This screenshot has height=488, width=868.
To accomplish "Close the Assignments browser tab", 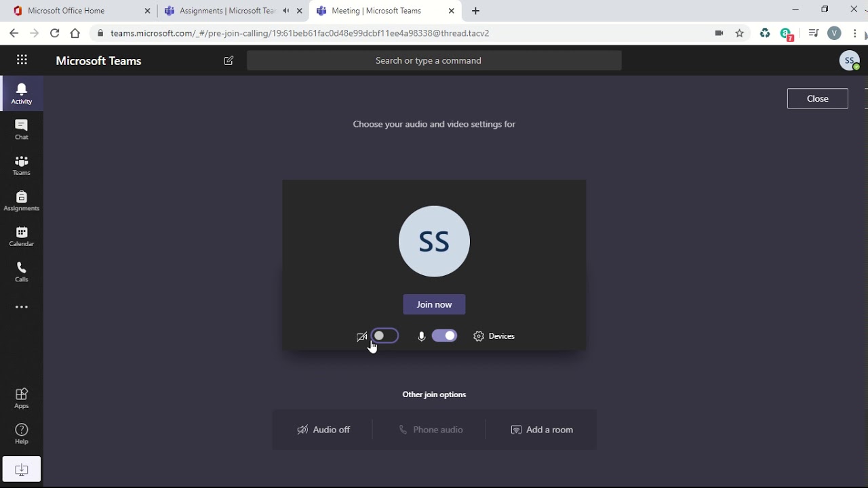I will click(x=300, y=11).
